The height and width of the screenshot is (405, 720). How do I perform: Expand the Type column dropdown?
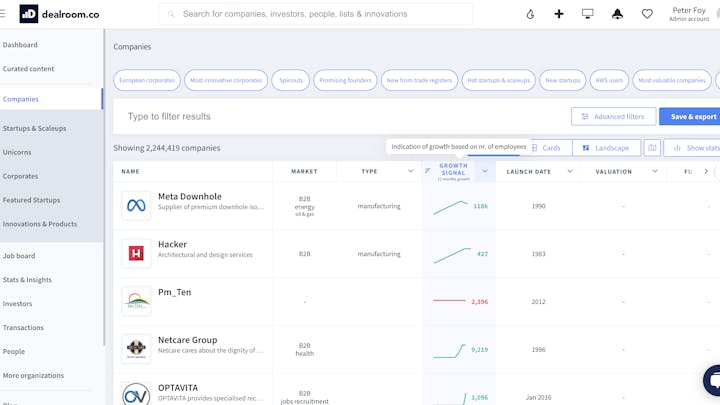(x=410, y=171)
